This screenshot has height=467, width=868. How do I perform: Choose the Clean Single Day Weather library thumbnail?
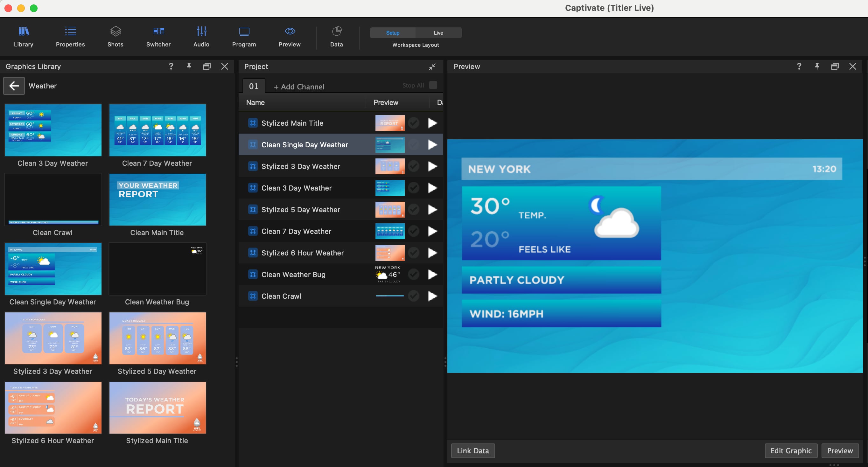point(53,269)
